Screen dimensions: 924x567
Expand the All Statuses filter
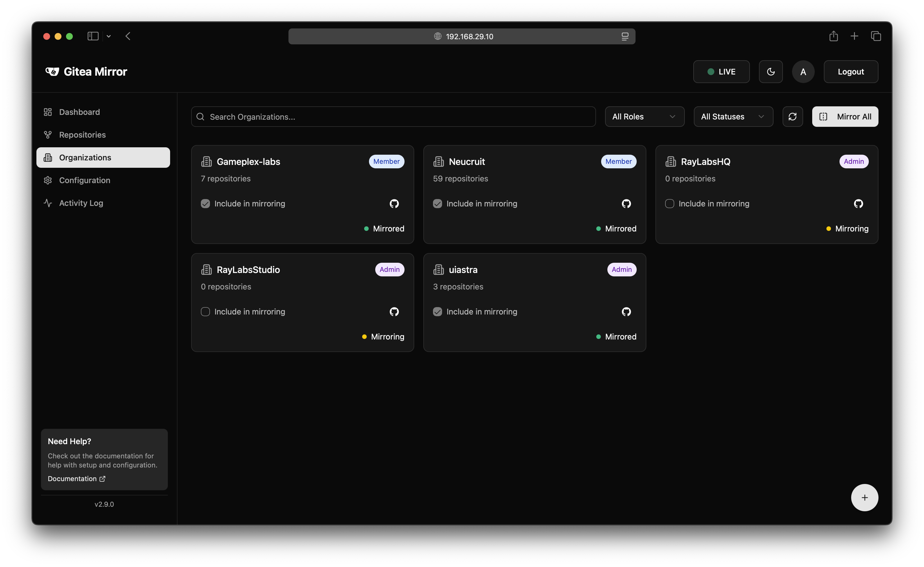[x=733, y=117]
